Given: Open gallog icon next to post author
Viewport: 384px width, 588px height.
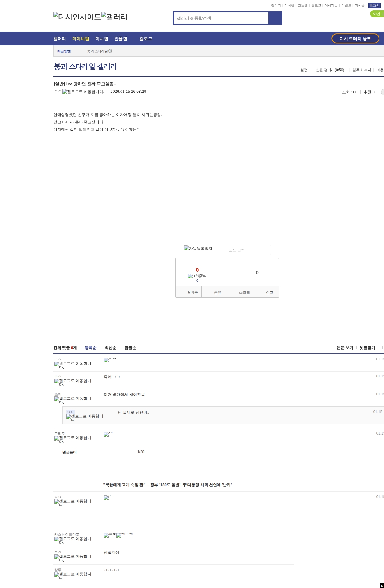Looking at the screenshot, I should pos(83,92).
